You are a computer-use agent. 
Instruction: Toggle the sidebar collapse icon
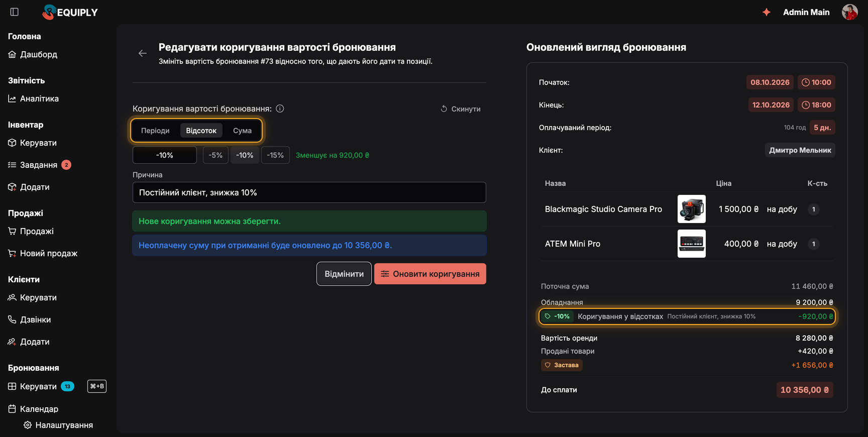pos(15,12)
